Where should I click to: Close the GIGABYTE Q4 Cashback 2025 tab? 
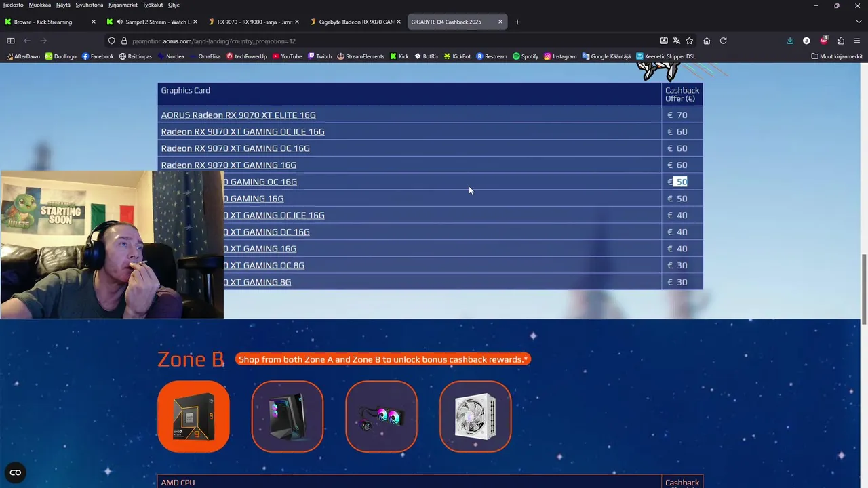click(500, 22)
